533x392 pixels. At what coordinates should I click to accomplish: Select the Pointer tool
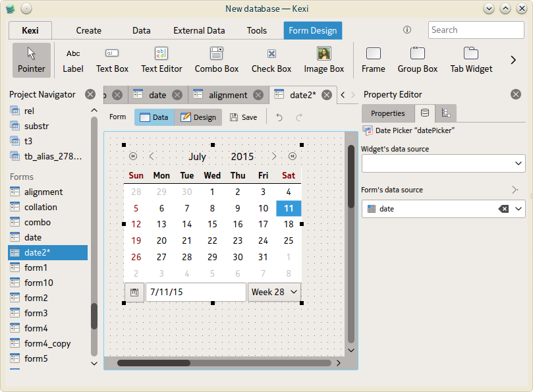pyautogui.click(x=32, y=60)
